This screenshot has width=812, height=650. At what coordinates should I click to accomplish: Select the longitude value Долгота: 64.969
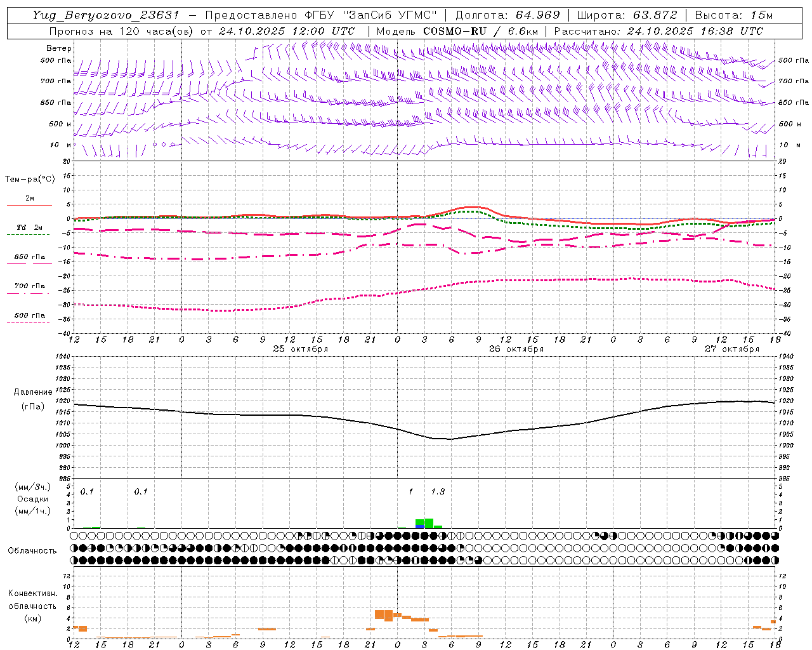pos(508,15)
